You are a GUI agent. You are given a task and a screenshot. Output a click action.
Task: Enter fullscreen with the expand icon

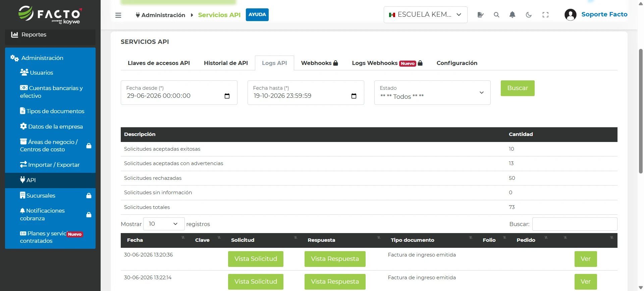point(545,15)
